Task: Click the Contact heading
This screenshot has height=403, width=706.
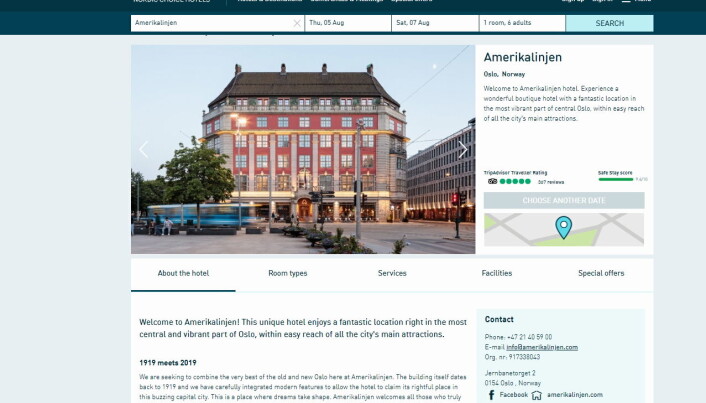Action: tap(499, 319)
